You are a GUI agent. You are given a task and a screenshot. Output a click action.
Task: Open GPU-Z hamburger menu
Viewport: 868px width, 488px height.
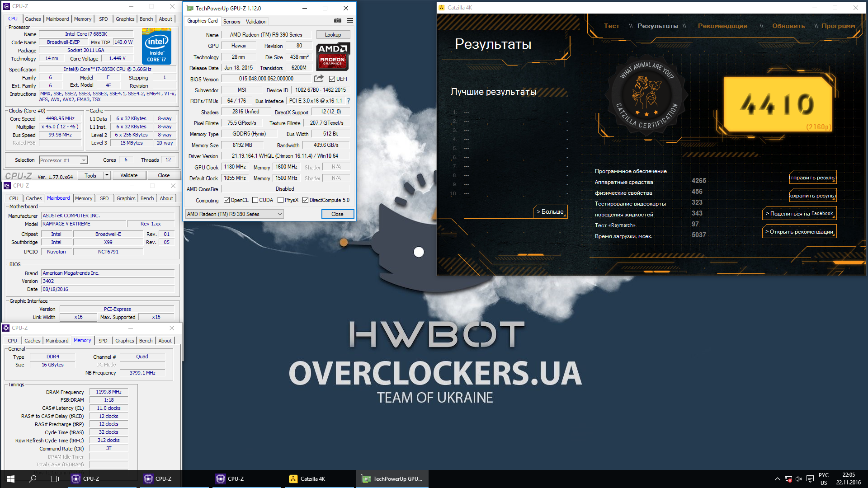[350, 21]
